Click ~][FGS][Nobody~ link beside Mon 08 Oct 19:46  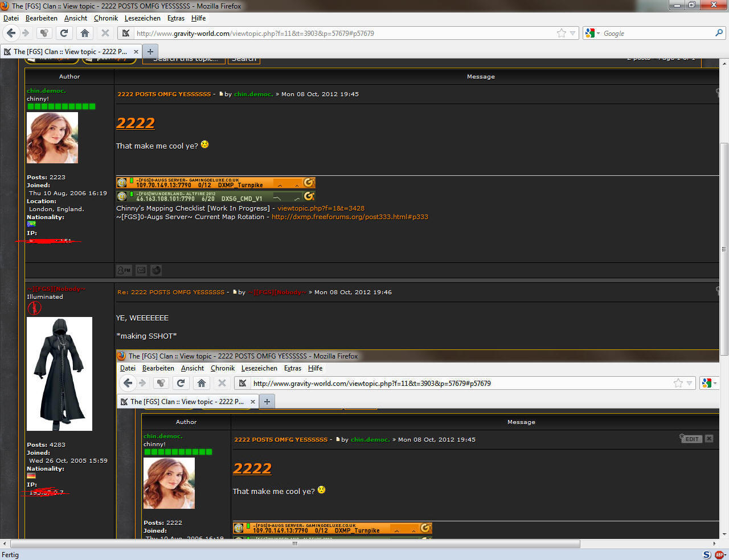click(277, 293)
